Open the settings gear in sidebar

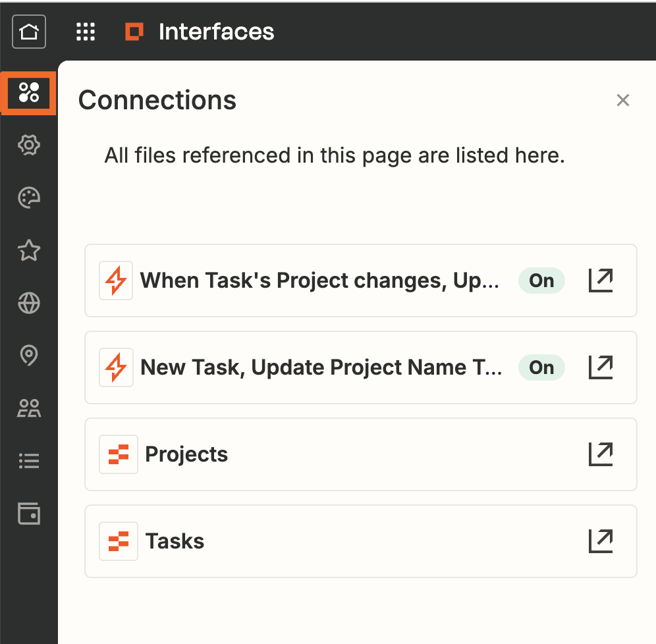29,145
